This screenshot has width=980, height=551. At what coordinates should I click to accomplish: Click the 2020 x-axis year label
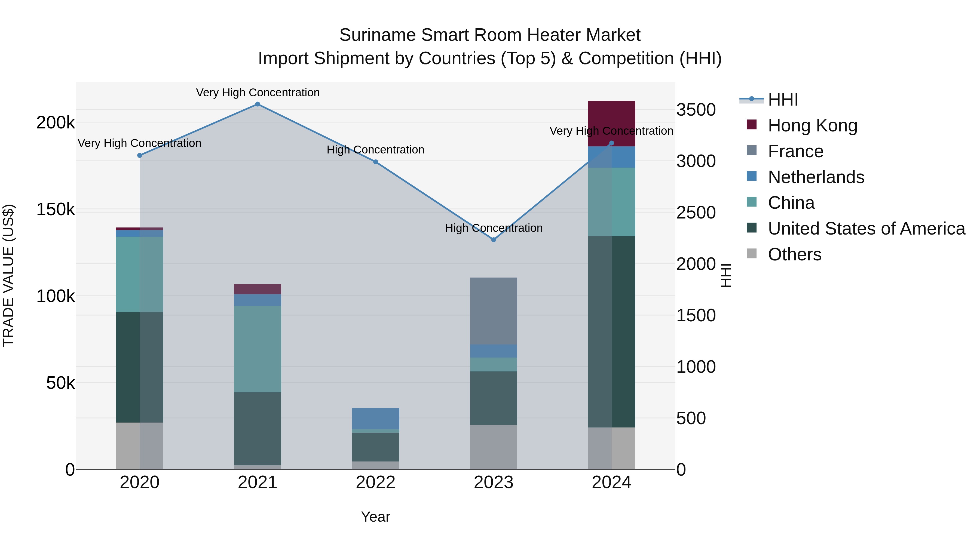click(140, 482)
